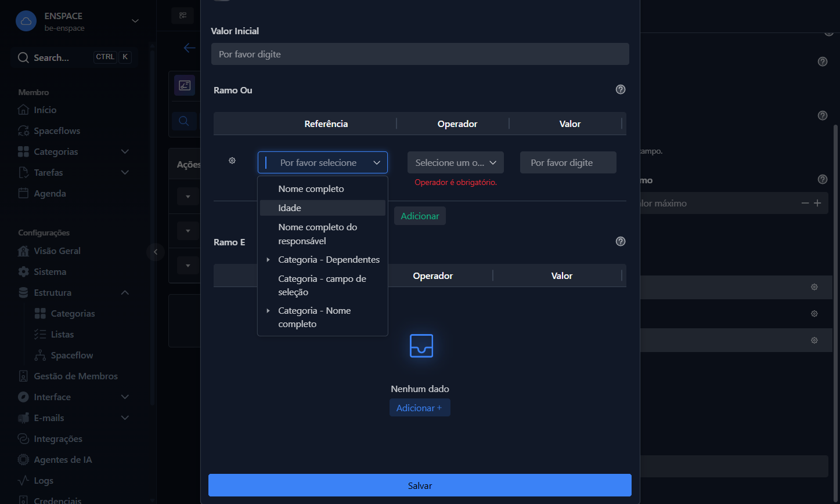Open Spaceflow under Estrutura

click(72, 355)
